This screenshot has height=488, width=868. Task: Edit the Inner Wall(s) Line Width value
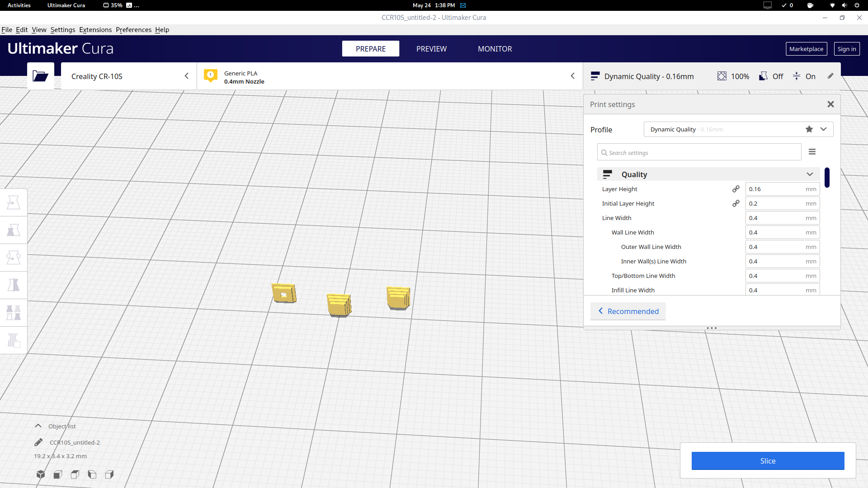click(783, 261)
